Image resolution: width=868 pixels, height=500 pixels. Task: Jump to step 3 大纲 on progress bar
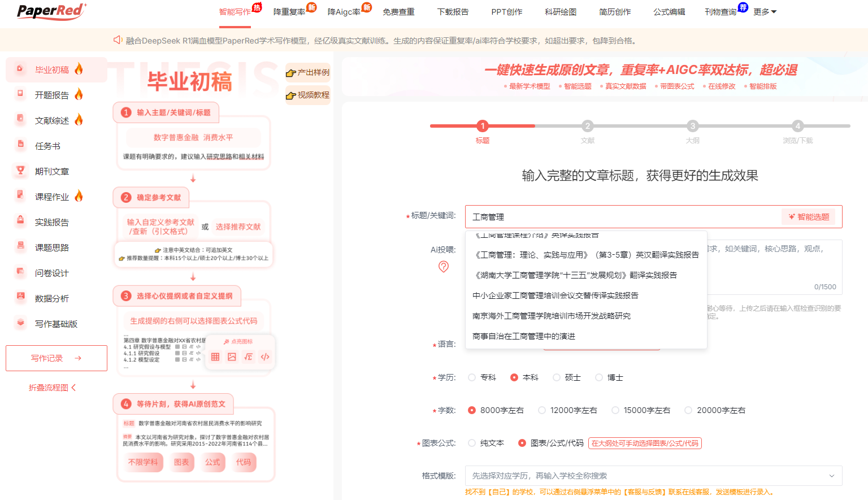coord(693,126)
